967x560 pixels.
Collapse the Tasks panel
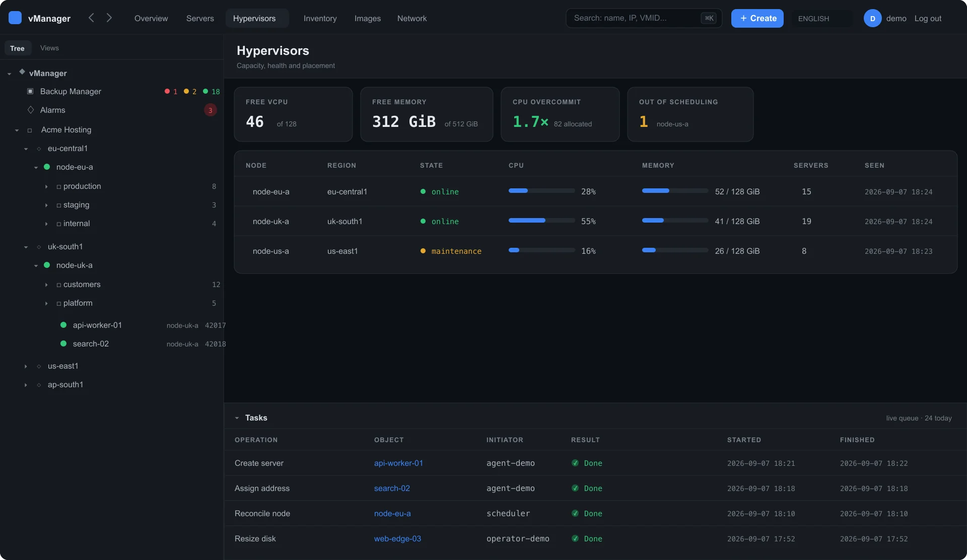click(237, 417)
